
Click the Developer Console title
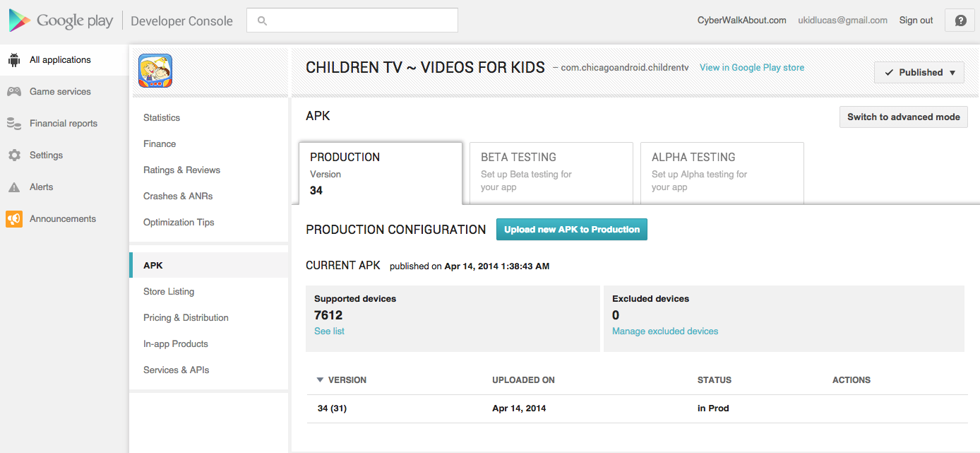coord(181,21)
